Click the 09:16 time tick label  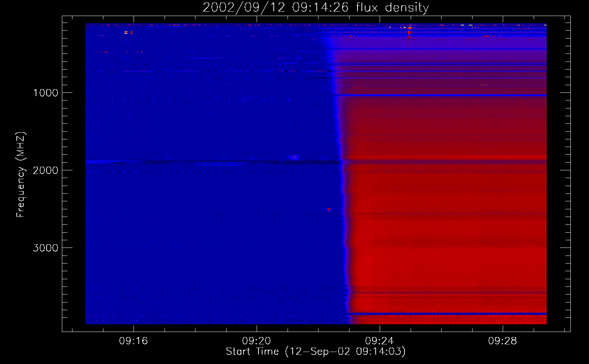(133, 341)
